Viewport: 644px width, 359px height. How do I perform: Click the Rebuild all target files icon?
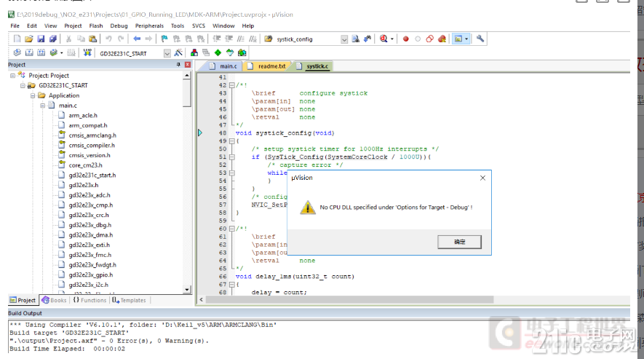[x=41, y=52]
